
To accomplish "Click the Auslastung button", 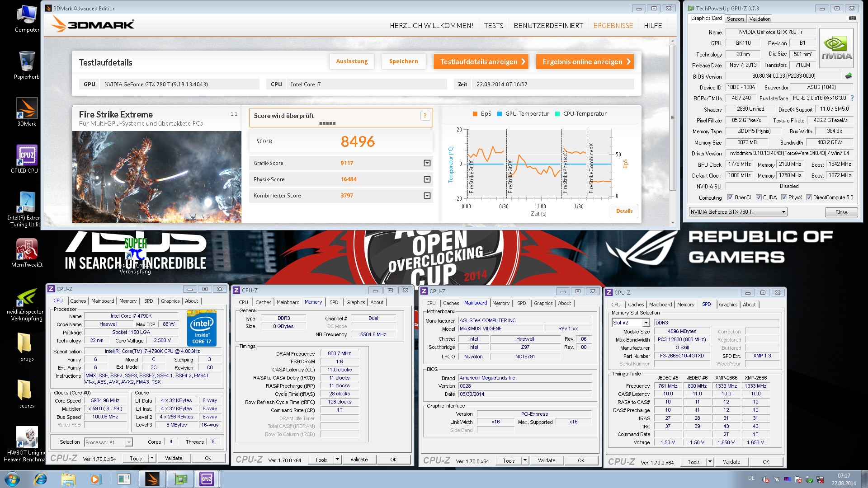I will pos(352,61).
